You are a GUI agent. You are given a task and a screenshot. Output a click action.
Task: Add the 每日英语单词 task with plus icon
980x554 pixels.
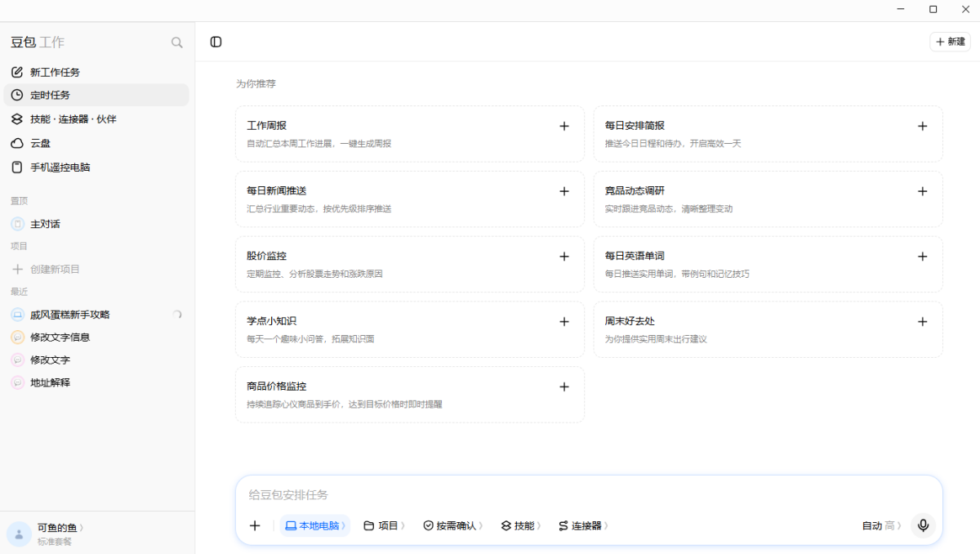pos(922,257)
